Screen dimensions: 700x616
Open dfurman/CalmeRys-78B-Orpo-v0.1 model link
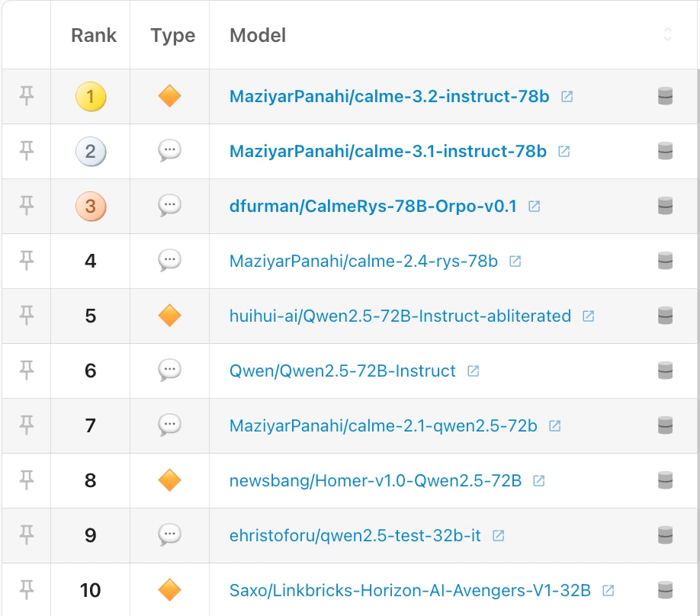(x=373, y=206)
